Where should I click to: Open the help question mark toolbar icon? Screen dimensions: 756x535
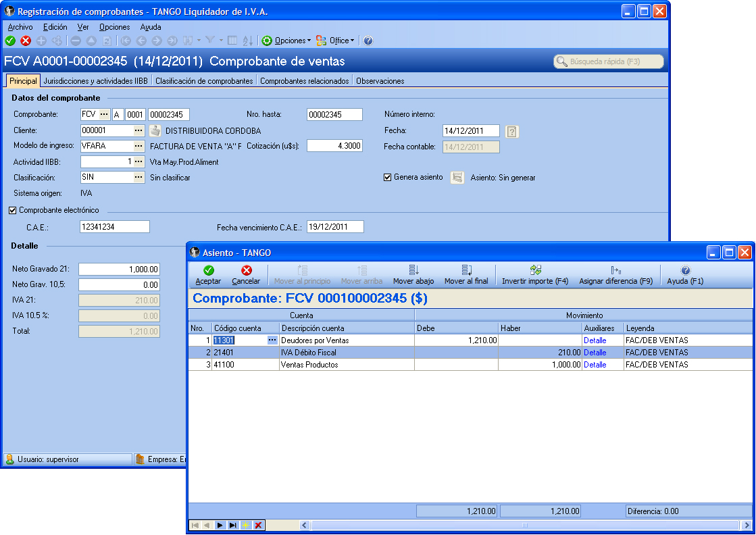click(368, 41)
